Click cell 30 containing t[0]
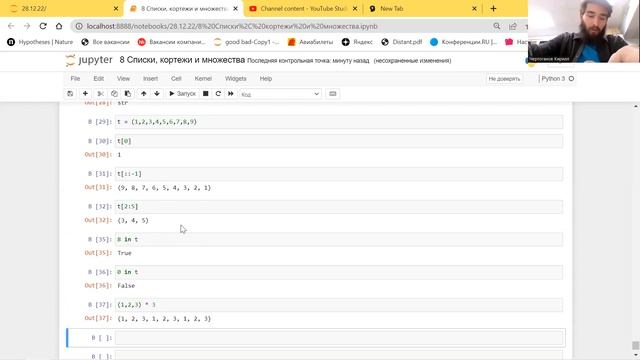 tap(339, 141)
